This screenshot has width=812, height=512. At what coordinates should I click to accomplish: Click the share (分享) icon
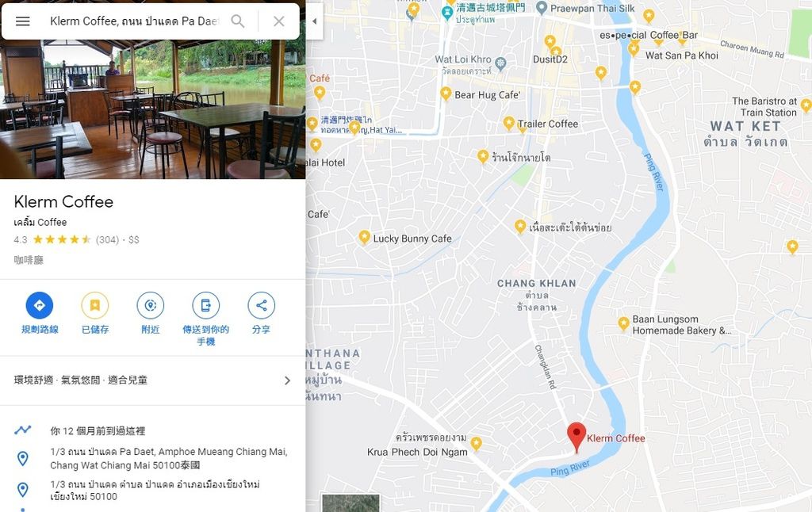tap(261, 305)
